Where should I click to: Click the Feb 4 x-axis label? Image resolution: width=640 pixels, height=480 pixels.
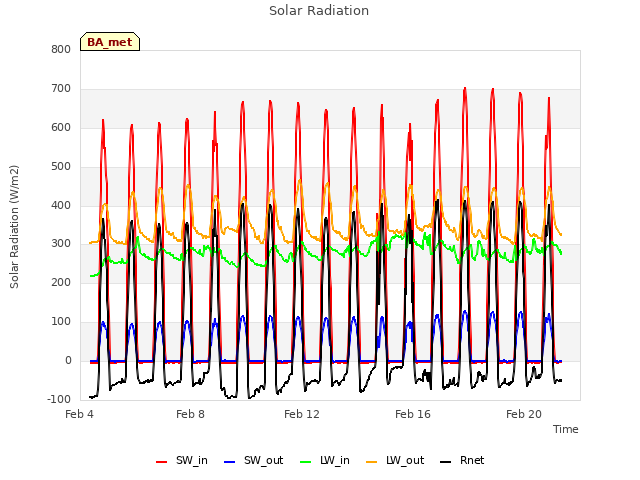(x=79, y=414)
